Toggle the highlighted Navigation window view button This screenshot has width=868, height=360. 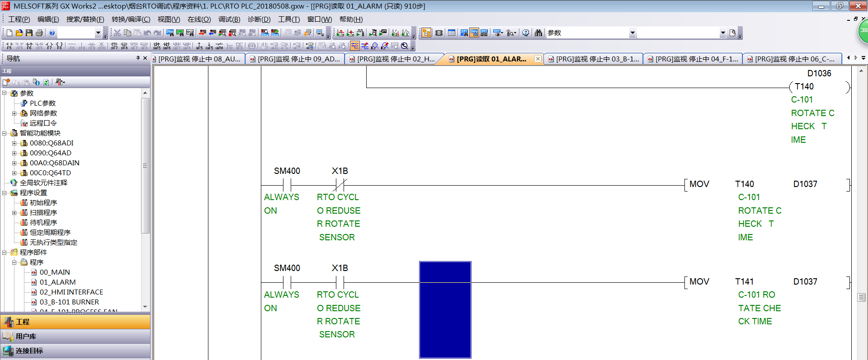point(426,33)
